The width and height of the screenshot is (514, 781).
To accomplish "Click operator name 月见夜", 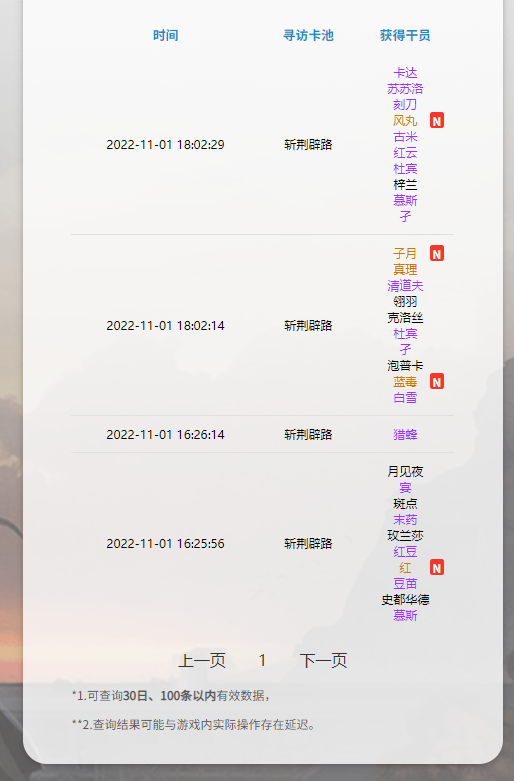I will pos(405,471).
